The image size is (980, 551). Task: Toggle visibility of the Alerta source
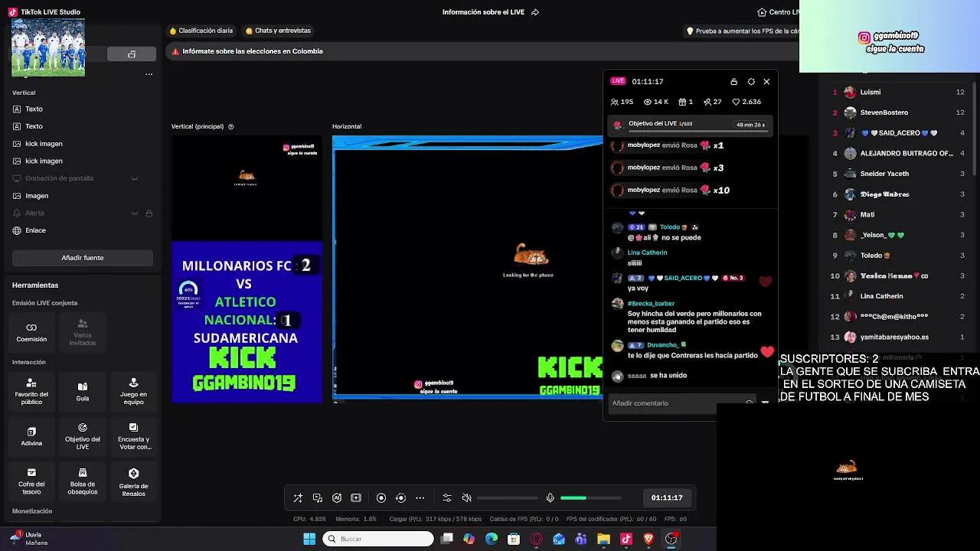point(134,213)
